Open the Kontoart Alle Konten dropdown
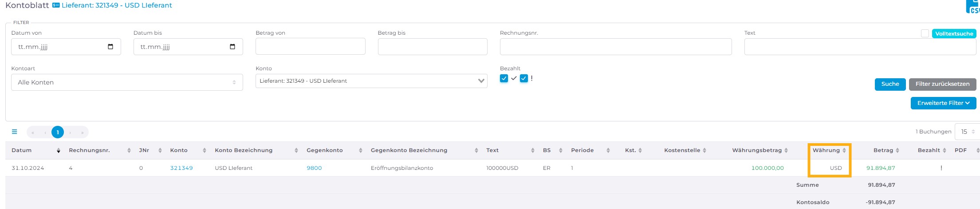Screen dimensions: 980x209 [x=127, y=82]
